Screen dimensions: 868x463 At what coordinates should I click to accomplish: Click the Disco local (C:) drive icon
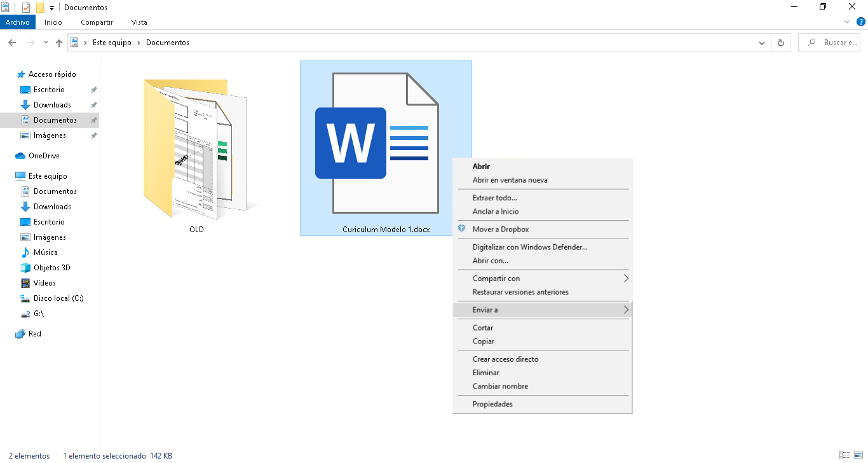click(x=25, y=298)
